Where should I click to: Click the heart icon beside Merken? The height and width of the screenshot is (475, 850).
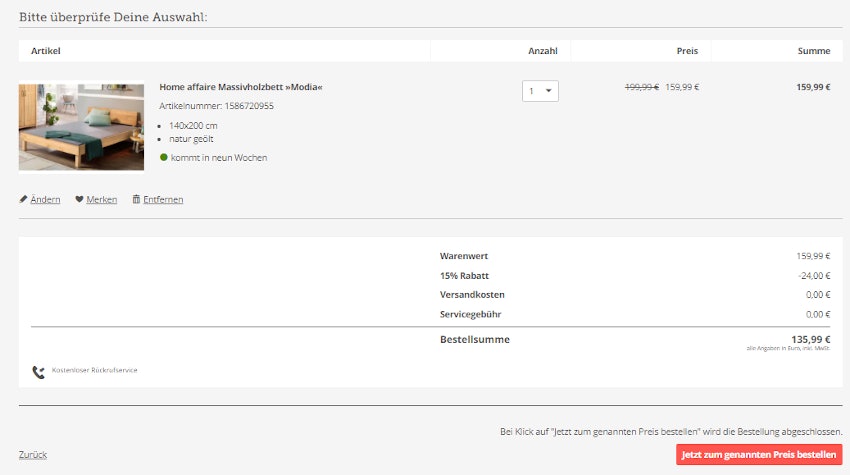[x=79, y=199]
